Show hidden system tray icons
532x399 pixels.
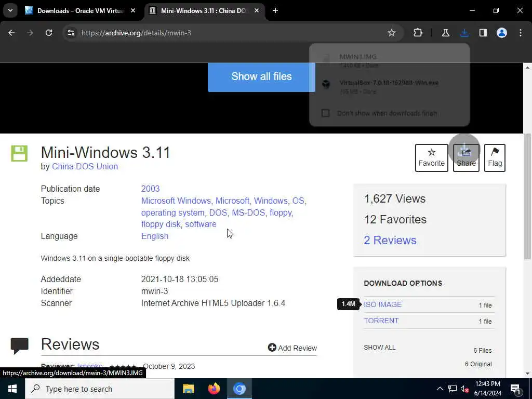[x=440, y=389]
